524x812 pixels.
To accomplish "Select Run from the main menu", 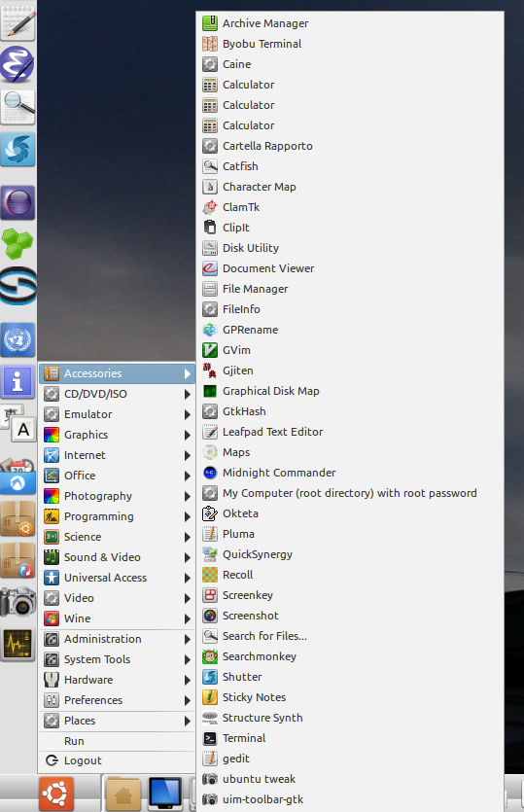I will click(x=117, y=741).
